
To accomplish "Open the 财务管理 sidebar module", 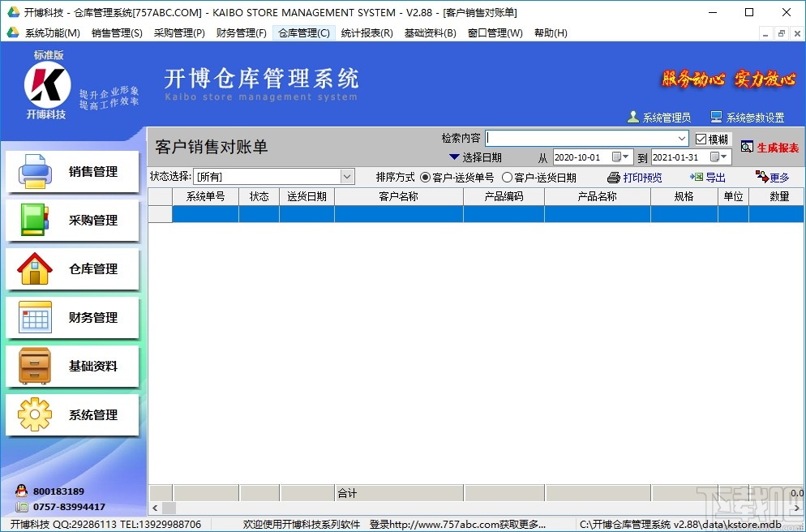I will pyautogui.click(x=72, y=317).
